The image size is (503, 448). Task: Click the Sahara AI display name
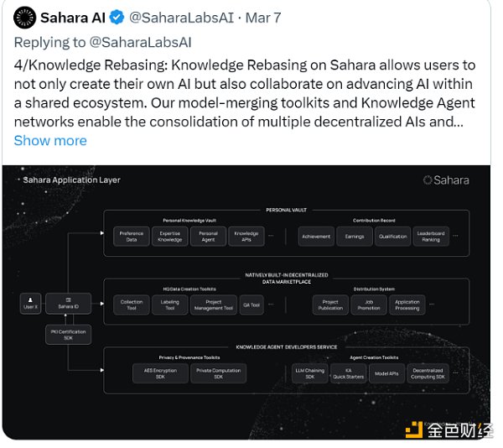(73, 18)
